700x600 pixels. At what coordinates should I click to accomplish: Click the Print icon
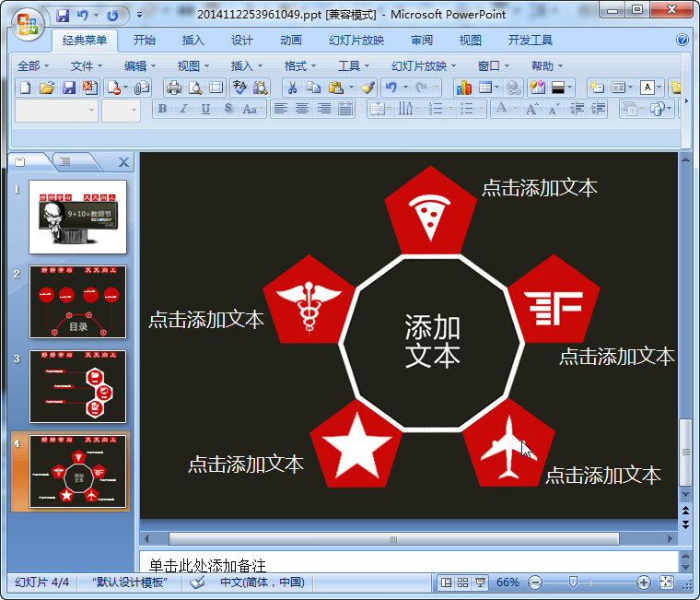[174, 88]
